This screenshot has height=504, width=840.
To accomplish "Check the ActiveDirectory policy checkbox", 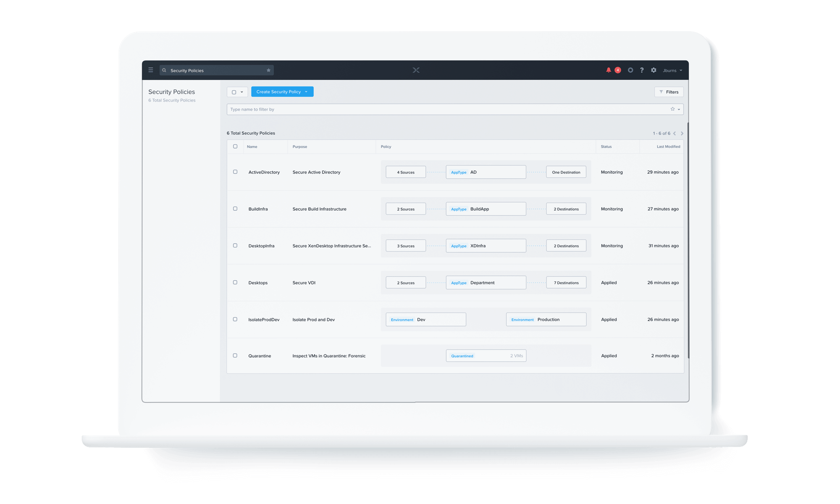I will click(235, 172).
